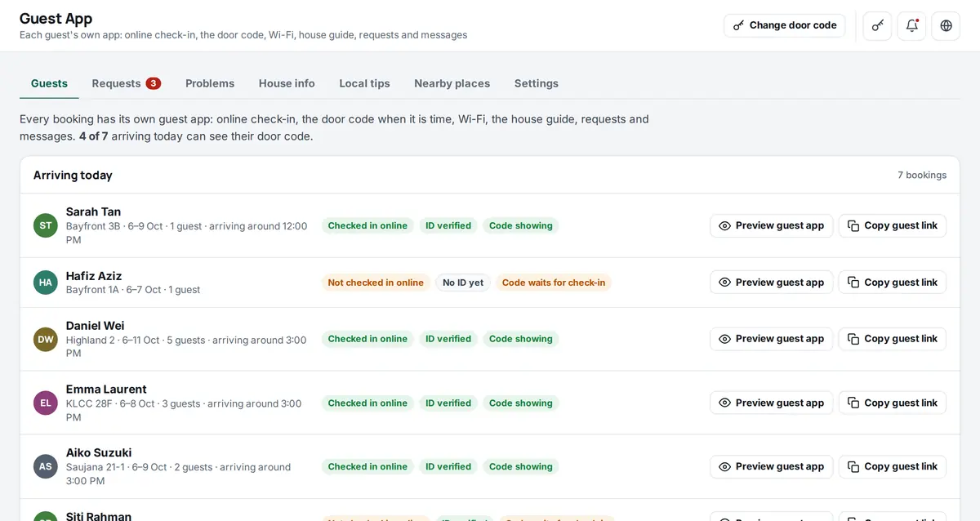Click Emma Laurent's "Code showing" badge

(x=521, y=403)
